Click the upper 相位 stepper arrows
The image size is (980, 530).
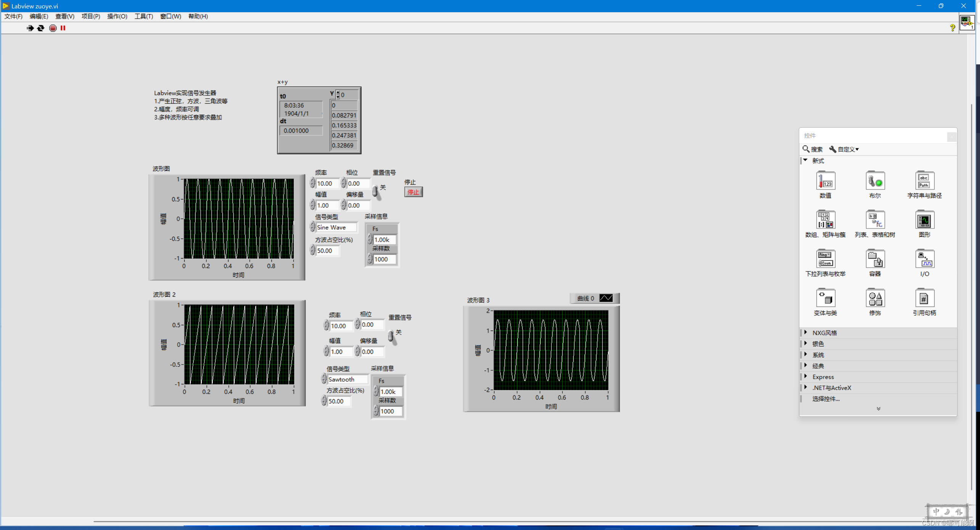344,183
